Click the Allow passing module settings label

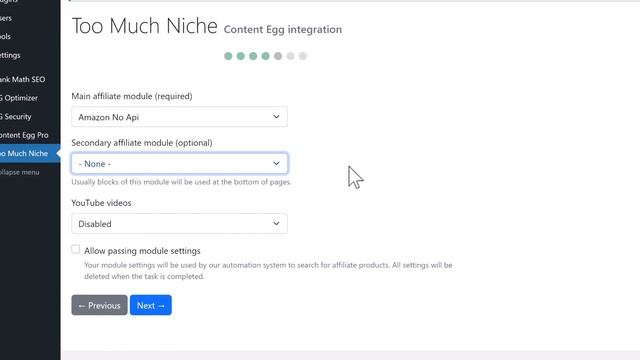click(142, 251)
